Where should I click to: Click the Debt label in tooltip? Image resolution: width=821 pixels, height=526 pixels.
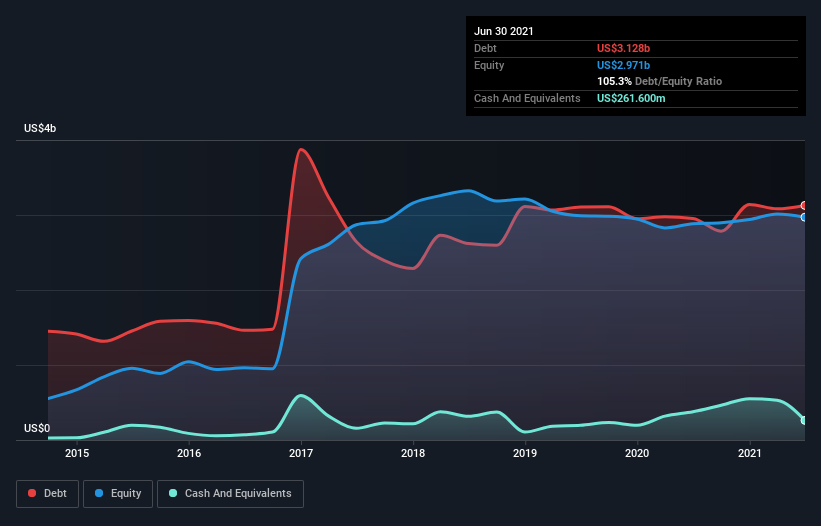pos(485,48)
